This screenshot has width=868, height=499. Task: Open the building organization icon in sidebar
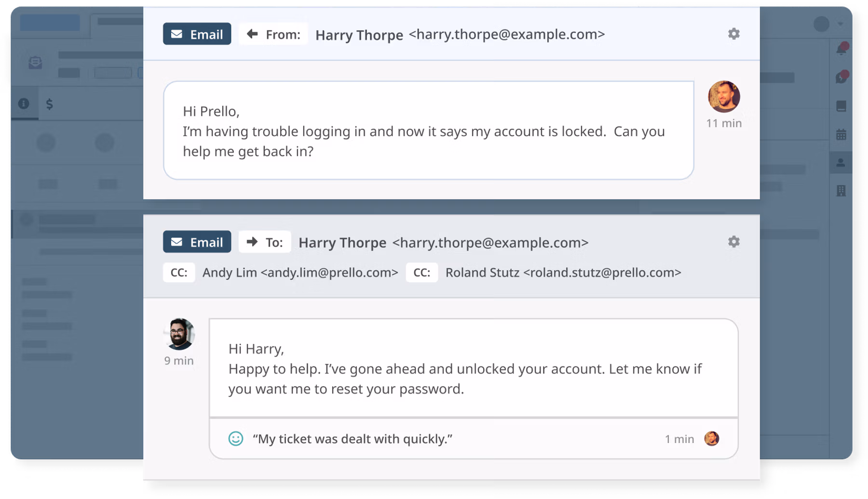841,191
